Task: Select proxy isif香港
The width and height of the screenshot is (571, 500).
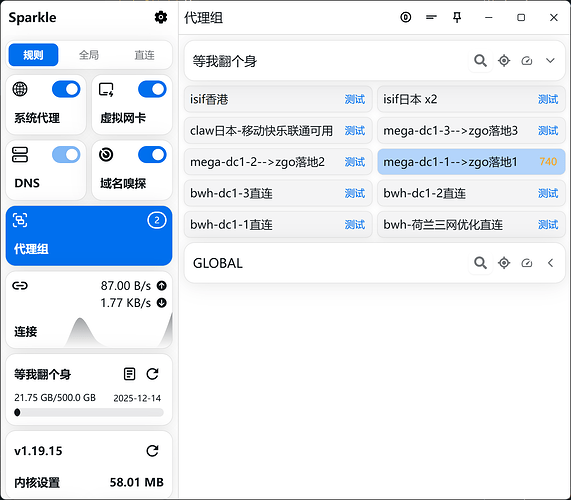Action: pyautogui.click(x=278, y=99)
